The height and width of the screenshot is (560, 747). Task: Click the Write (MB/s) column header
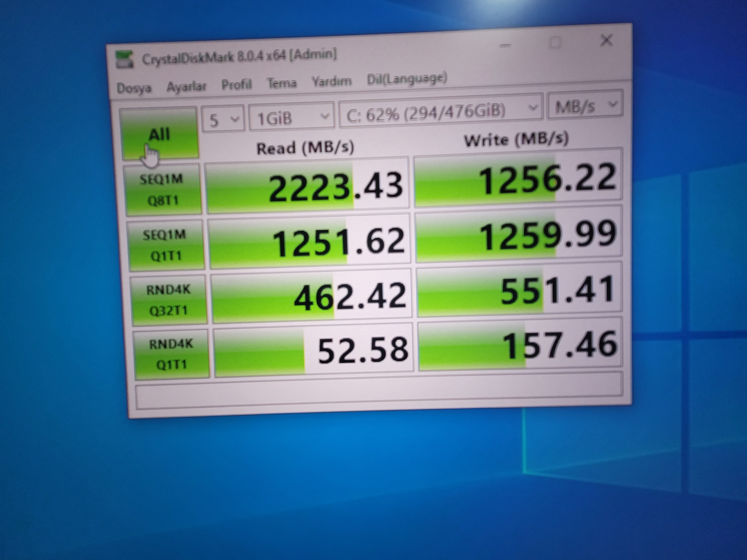point(516,139)
